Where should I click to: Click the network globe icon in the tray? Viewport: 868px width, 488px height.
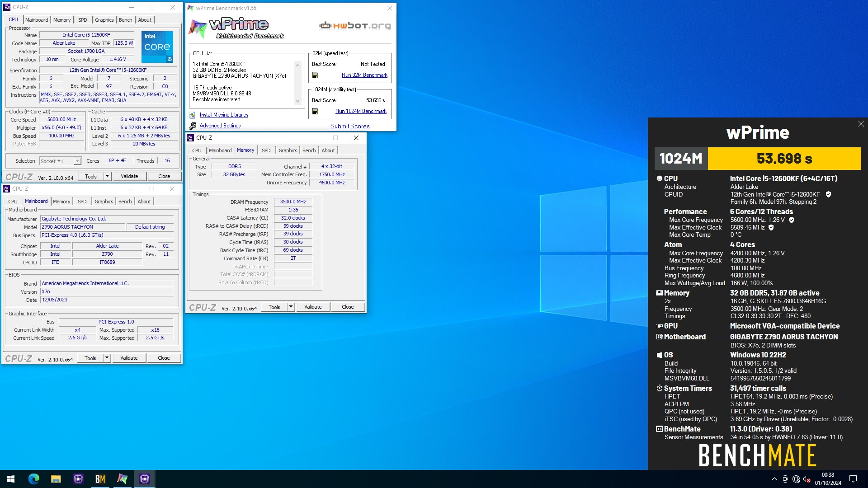pos(796,479)
